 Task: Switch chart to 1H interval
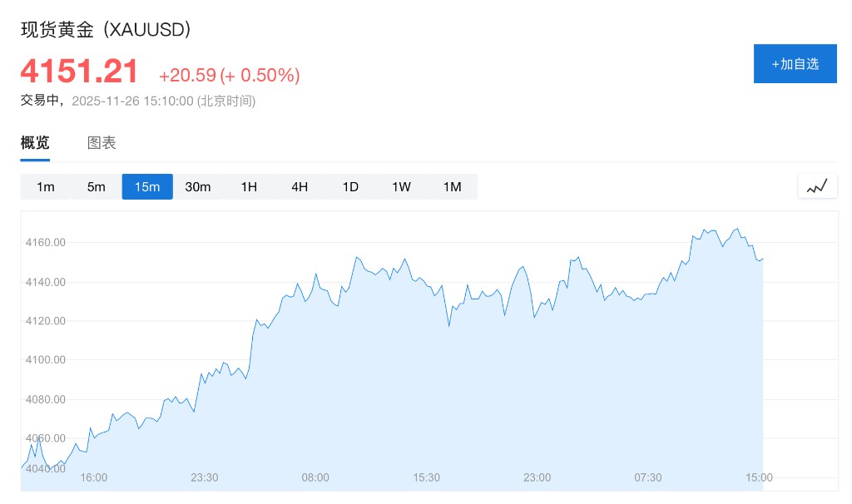click(x=249, y=187)
